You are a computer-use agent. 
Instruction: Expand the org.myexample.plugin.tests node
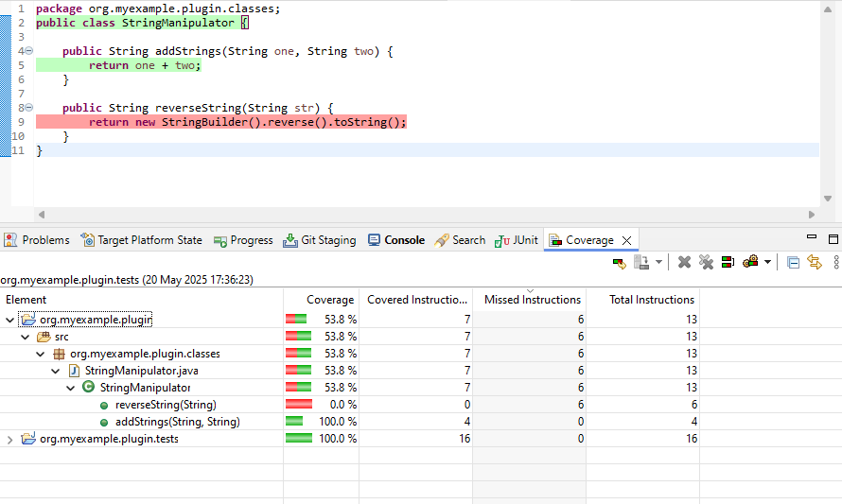[10, 439]
